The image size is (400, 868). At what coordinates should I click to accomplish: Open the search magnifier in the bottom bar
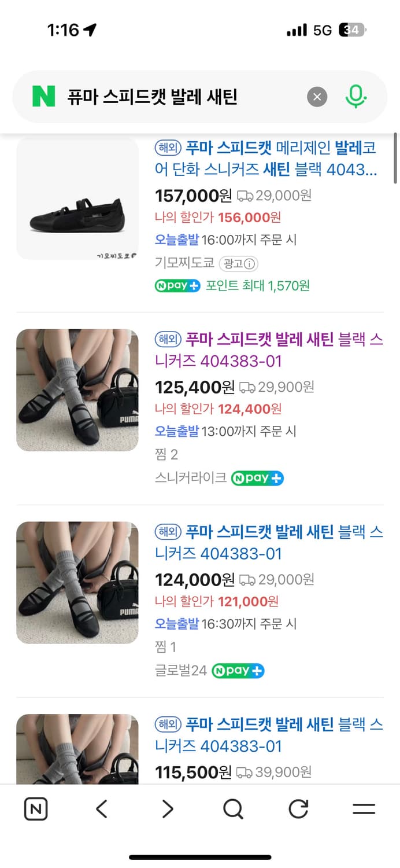pos(232,810)
